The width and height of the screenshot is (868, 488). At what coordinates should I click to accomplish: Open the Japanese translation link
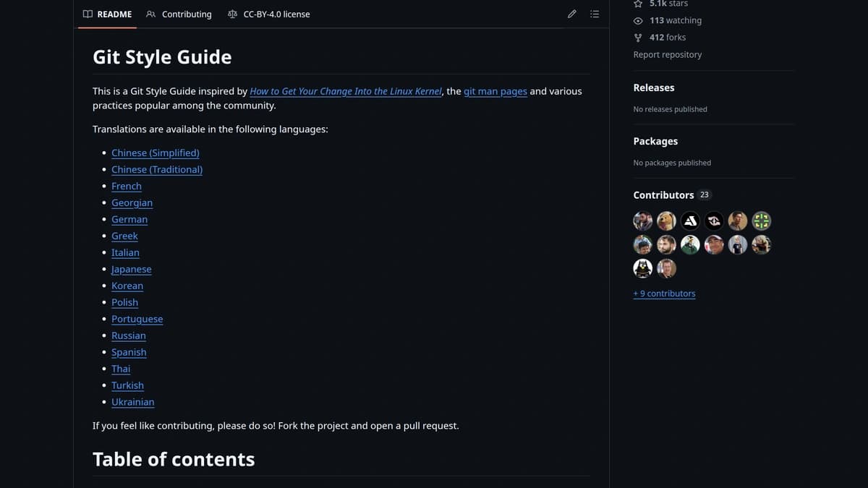(131, 269)
